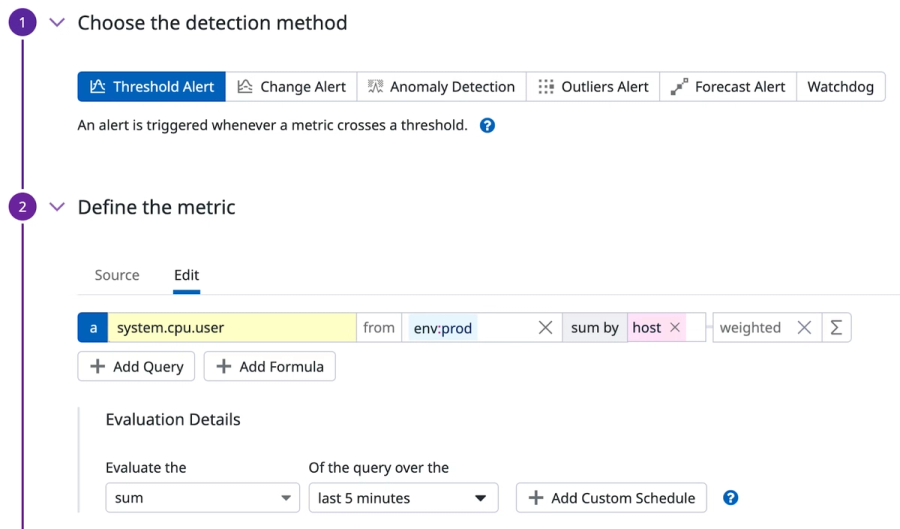This screenshot has width=900, height=529.
Task: Click the sigma functions icon
Action: click(836, 328)
